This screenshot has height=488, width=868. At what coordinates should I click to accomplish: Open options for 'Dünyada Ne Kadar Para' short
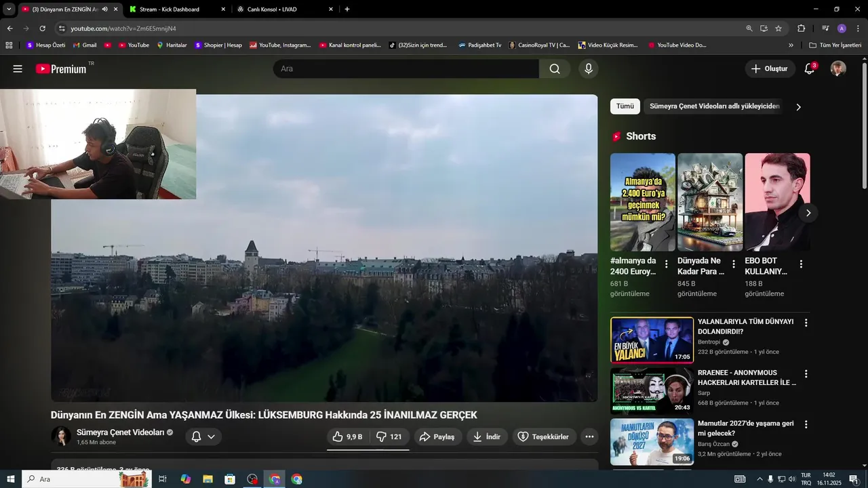(x=734, y=264)
